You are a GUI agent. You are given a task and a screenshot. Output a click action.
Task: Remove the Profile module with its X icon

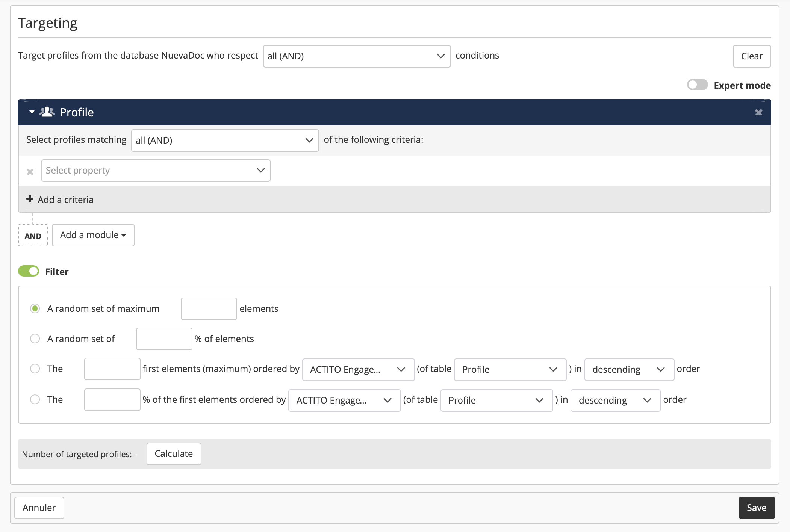point(758,112)
